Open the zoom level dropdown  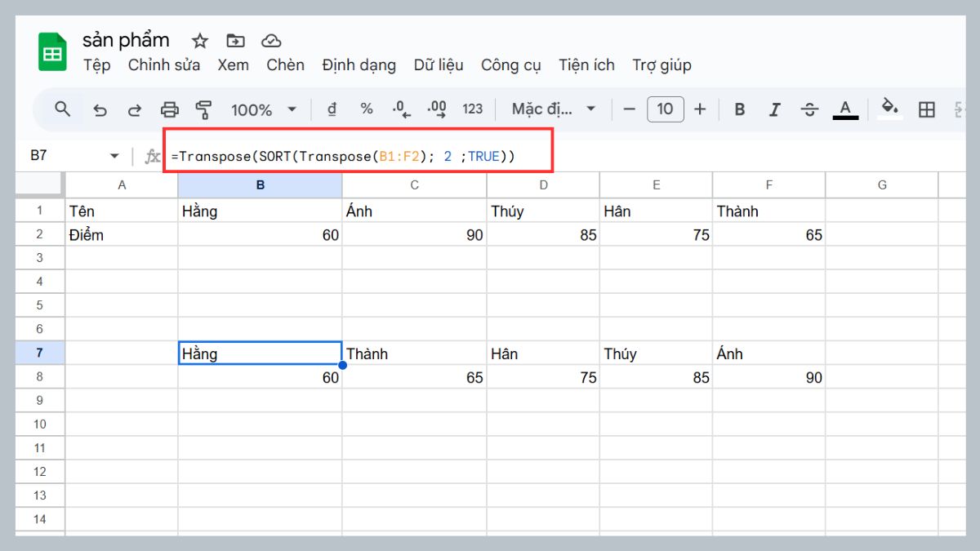point(263,109)
